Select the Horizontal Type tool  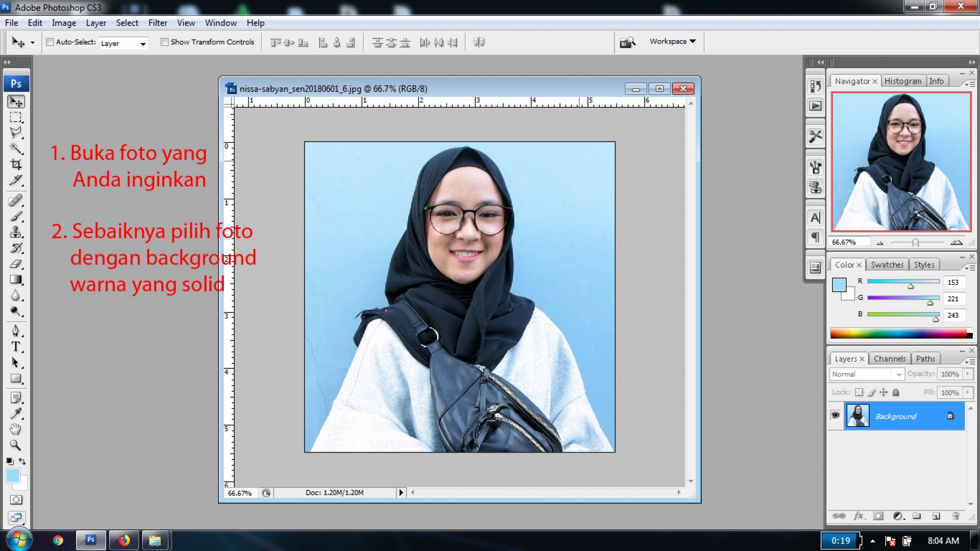(x=16, y=347)
